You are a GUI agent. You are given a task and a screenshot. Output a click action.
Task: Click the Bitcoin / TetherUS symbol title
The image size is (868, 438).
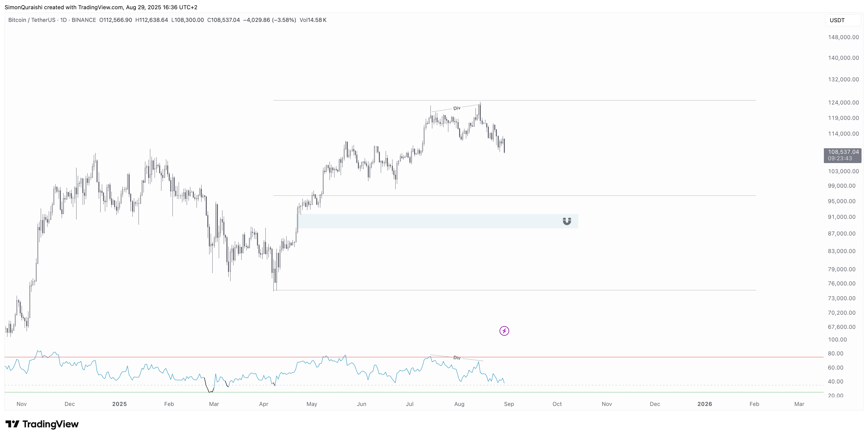[32, 20]
